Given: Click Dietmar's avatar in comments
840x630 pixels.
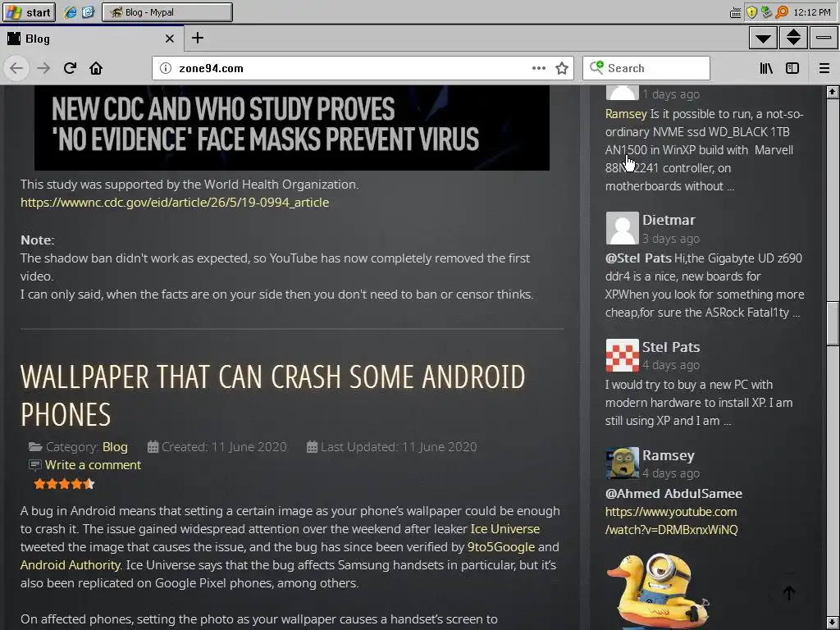Looking at the screenshot, I should tap(622, 228).
